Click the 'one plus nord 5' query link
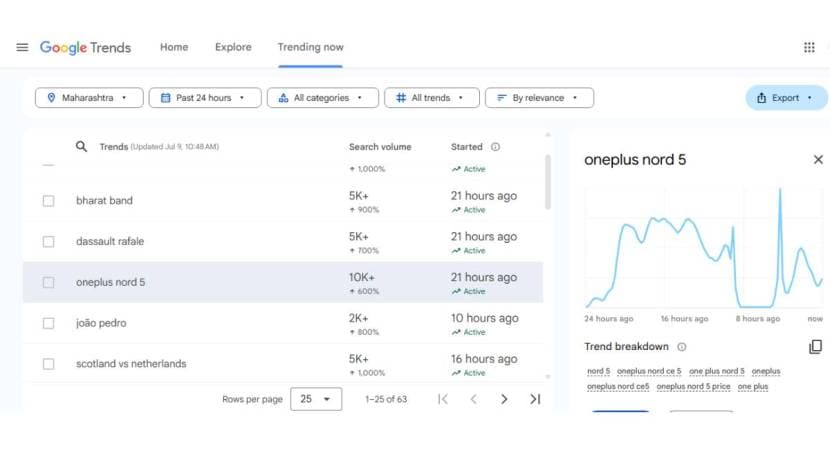830x466 pixels. [x=717, y=371]
